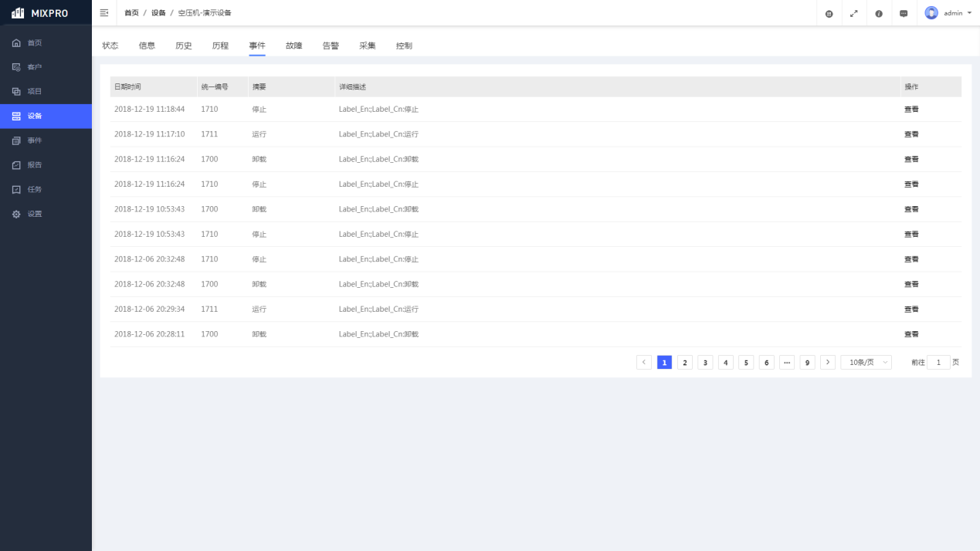
Task: Open the messages chat bubble icon
Action: pos(904,14)
